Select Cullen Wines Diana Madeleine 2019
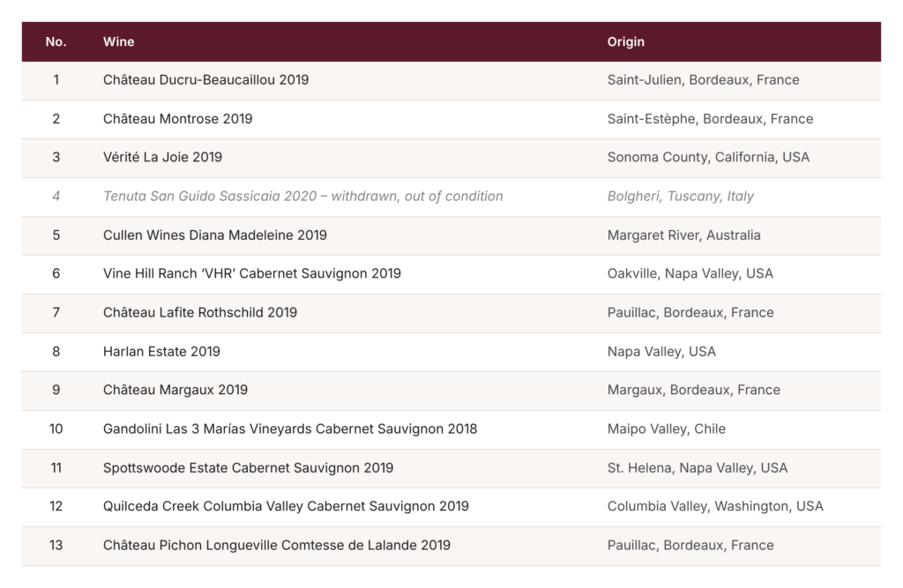The height and width of the screenshot is (588, 903). pyautogui.click(x=215, y=235)
